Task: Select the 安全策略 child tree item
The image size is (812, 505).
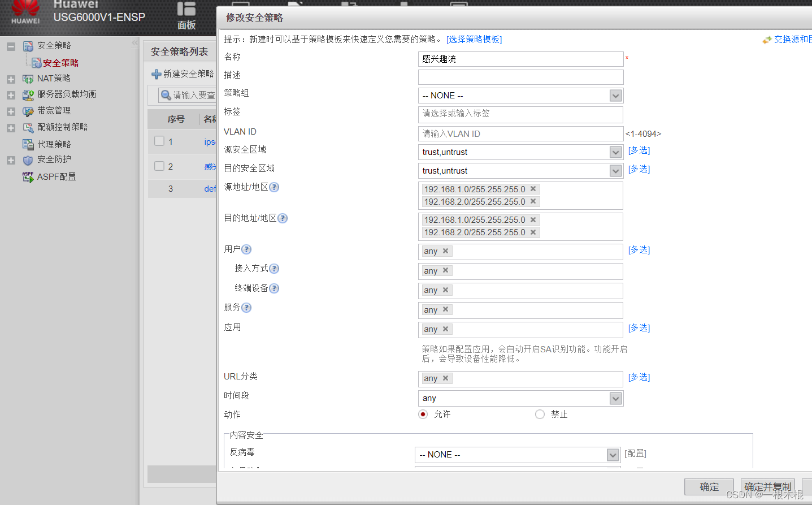Action: pyautogui.click(x=60, y=63)
